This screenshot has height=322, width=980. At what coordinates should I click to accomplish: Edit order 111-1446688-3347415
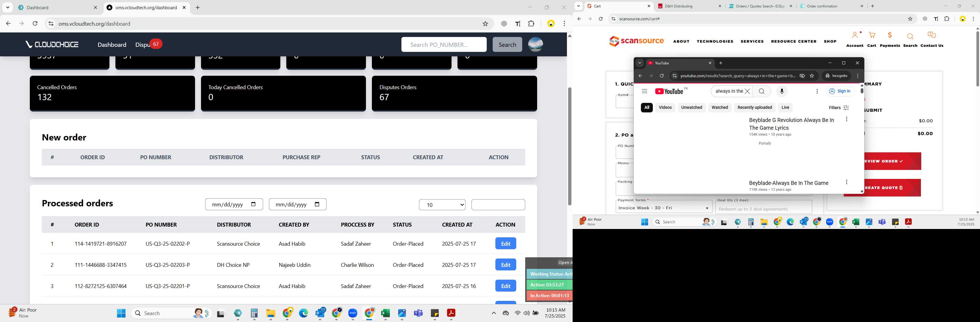pyautogui.click(x=506, y=264)
